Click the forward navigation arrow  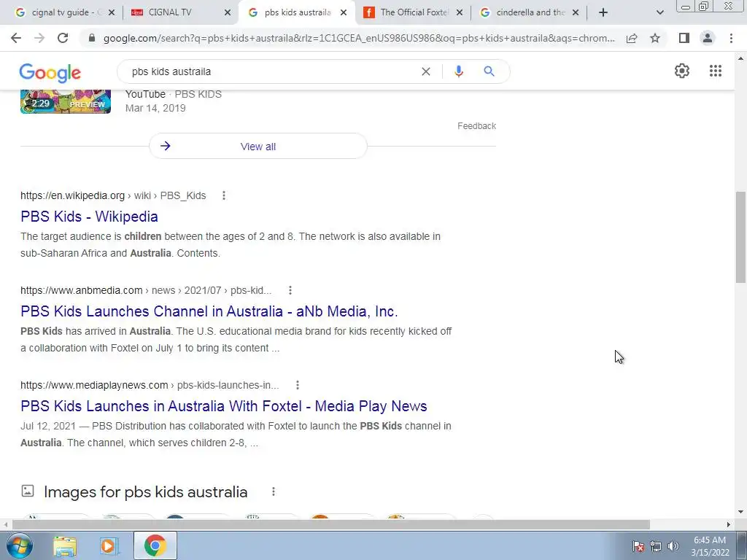(39, 38)
